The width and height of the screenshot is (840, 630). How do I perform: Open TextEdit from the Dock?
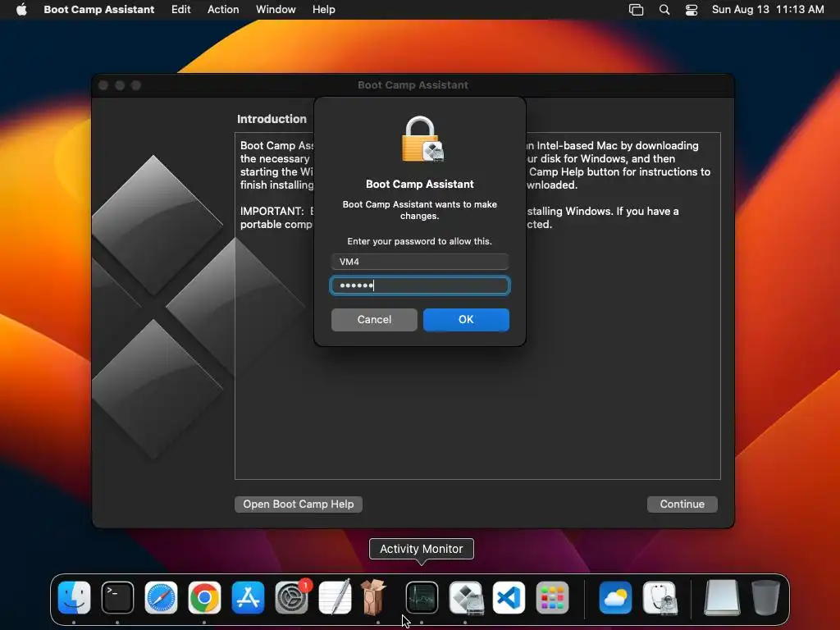pyautogui.click(x=335, y=597)
